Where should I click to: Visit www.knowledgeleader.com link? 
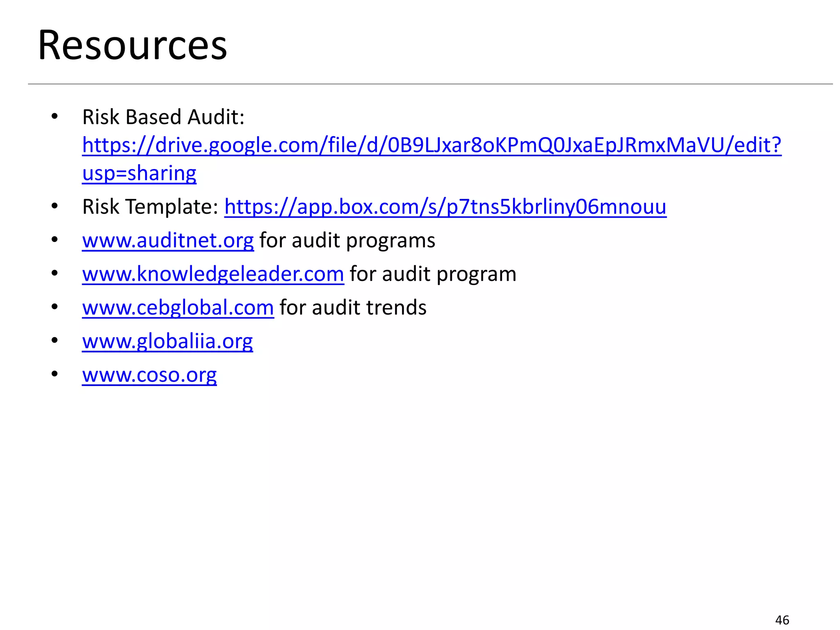tap(213, 274)
